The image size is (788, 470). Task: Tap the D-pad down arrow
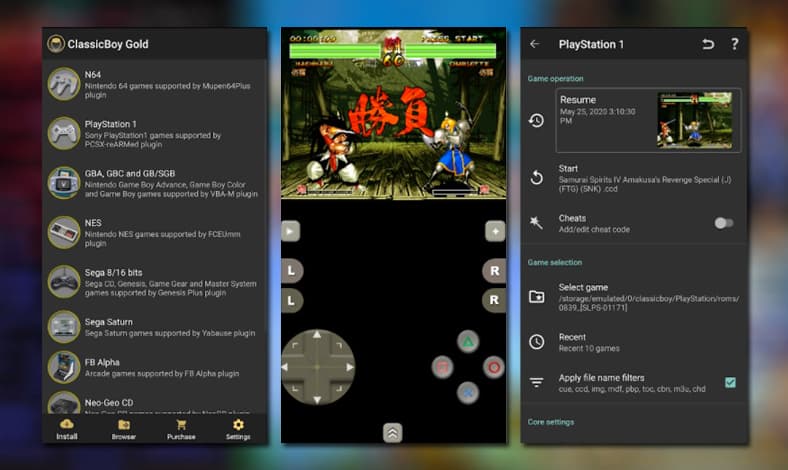click(x=317, y=400)
